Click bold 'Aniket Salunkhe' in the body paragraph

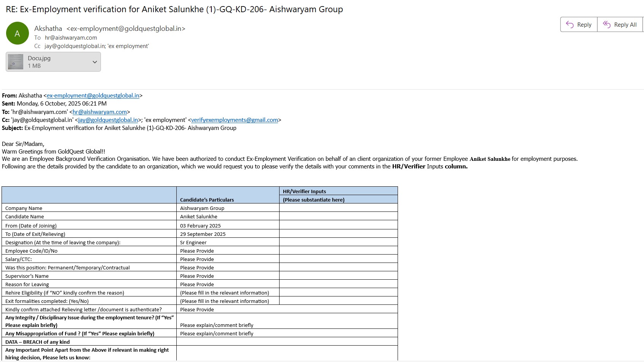(490, 159)
